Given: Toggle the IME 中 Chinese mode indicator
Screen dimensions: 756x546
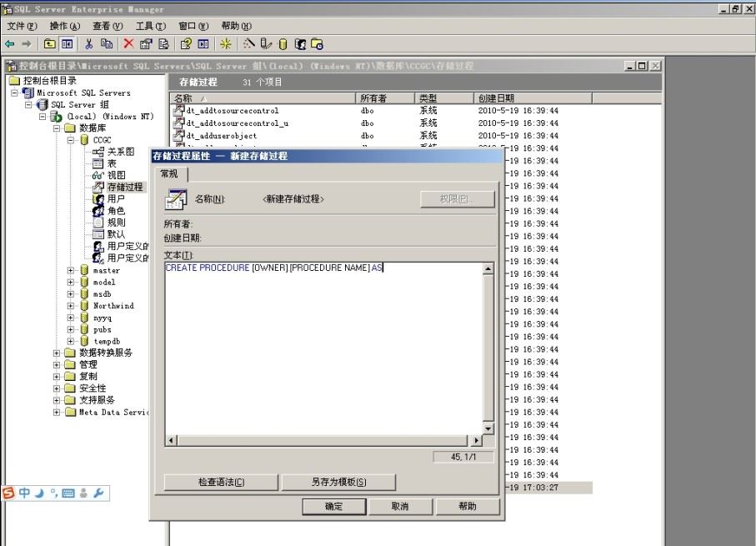Looking at the screenshot, I should point(24,493).
